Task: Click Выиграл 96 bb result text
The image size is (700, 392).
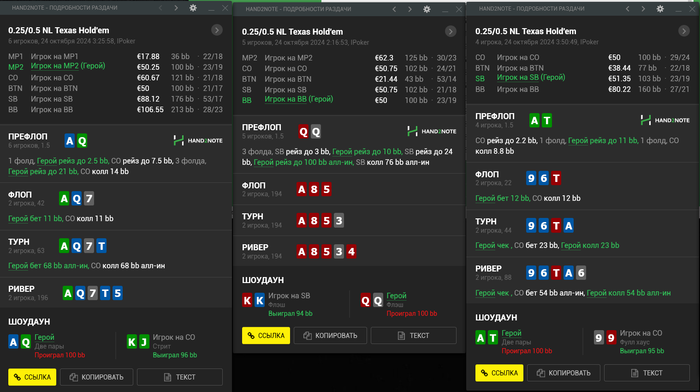Action: click(175, 355)
